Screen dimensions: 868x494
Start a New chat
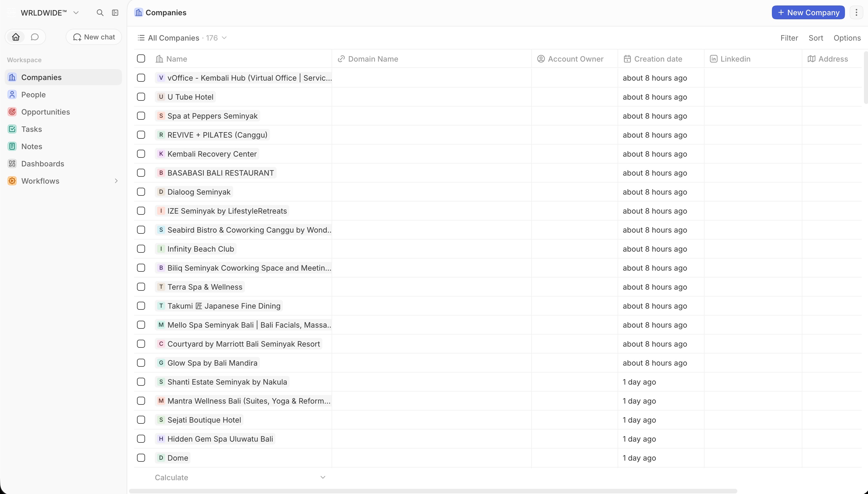pyautogui.click(x=94, y=37)
